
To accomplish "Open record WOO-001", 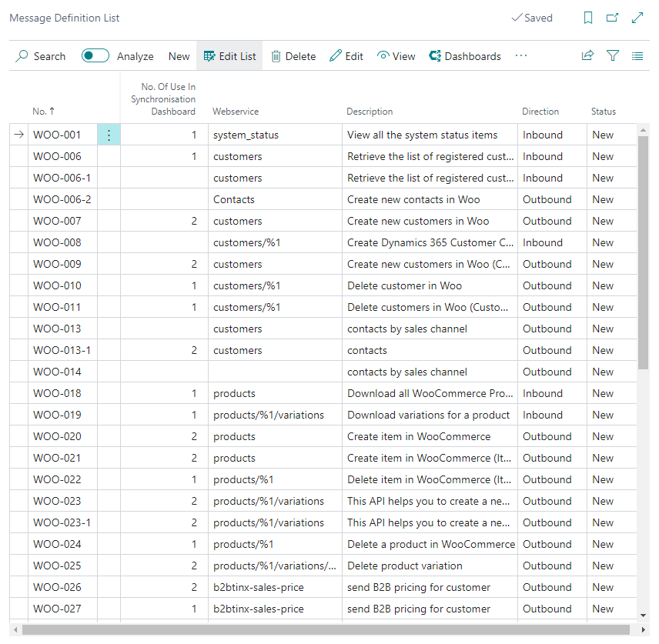I will tap(57, 135).
